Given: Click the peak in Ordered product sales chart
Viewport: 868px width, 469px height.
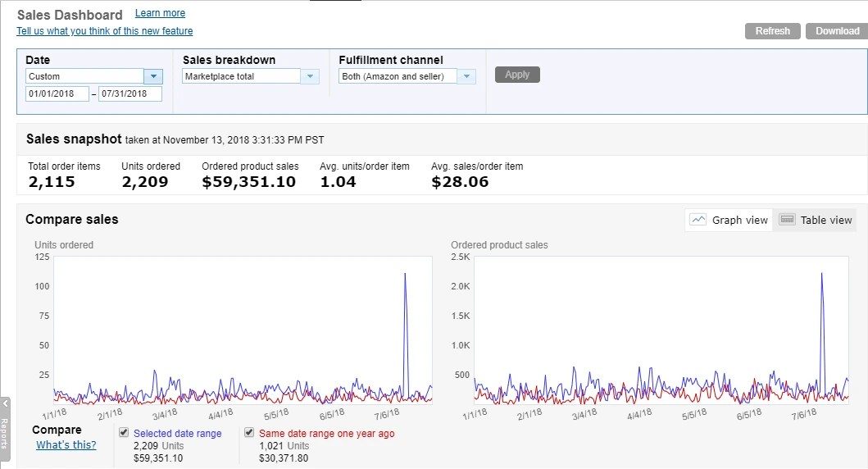Looking at the screenshot, I should point(821,275).
